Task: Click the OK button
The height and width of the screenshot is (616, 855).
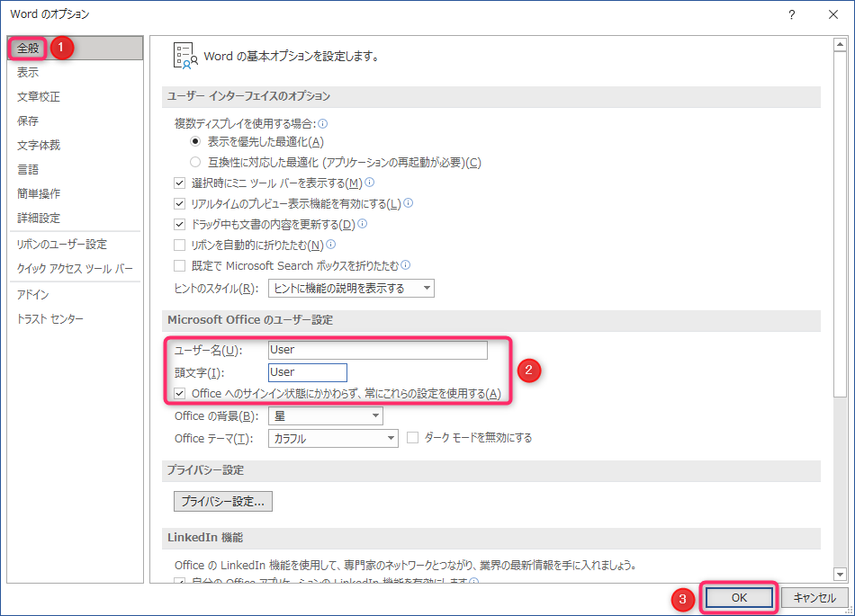Action: pyautogui.click(x=740, y=597)
